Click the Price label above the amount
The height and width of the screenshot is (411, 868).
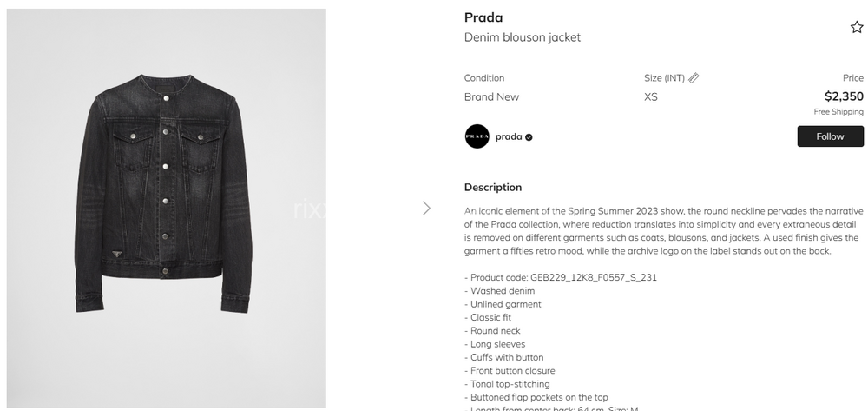tap(852, 78)
